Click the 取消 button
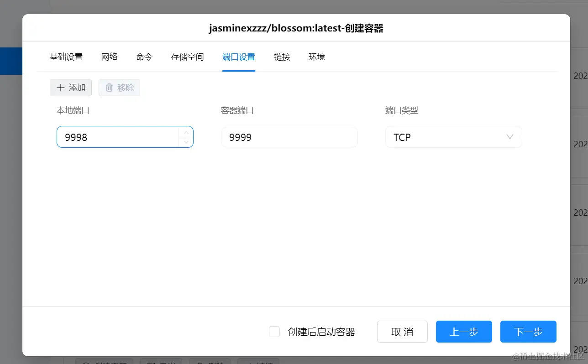Screen dimensions: 588x364 pyautogui.click(x=402, y=332)
